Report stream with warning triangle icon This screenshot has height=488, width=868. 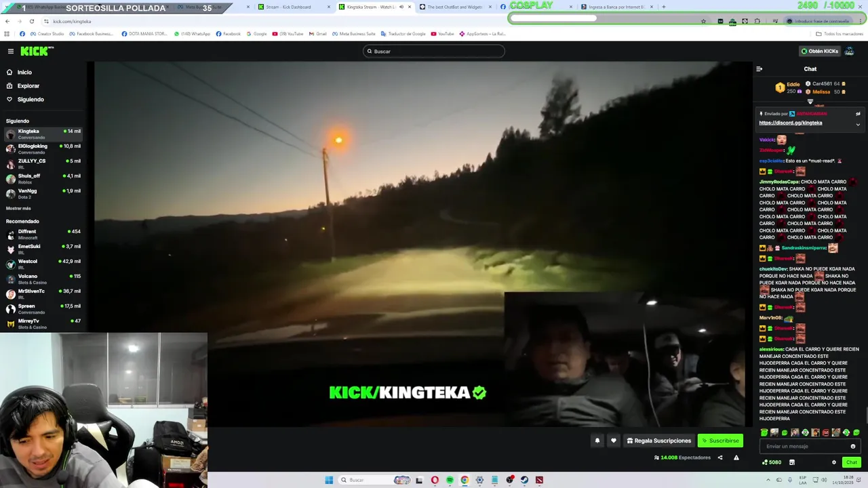coord(736,457)
